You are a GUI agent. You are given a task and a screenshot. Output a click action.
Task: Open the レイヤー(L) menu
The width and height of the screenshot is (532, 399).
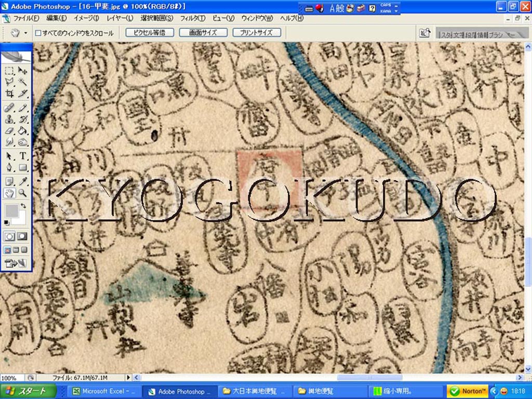click(x=120, y=18)
